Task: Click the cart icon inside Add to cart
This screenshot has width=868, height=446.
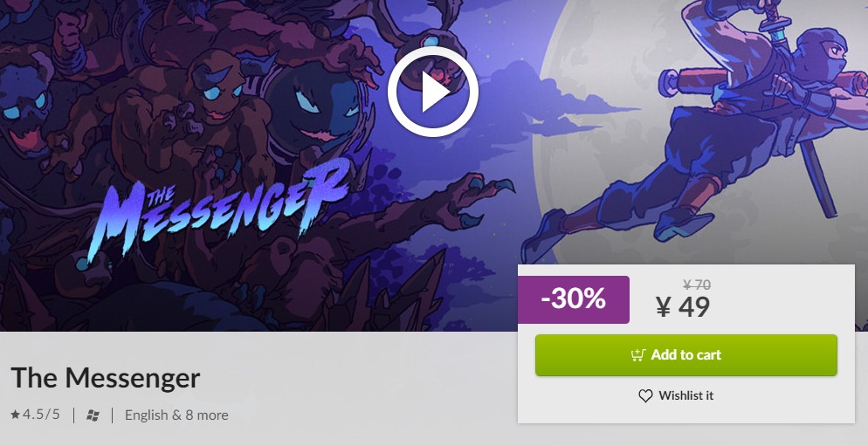Action: click(x=638, y=354)
